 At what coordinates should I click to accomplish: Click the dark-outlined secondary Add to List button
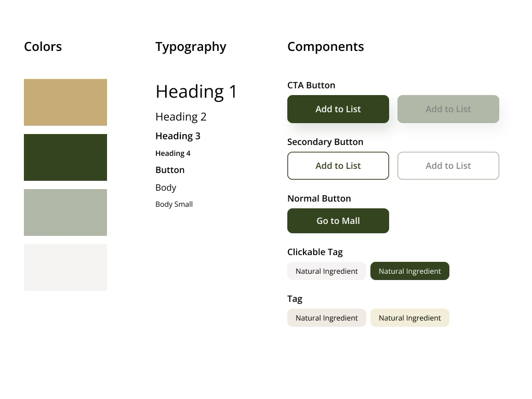tap(338, 166)
